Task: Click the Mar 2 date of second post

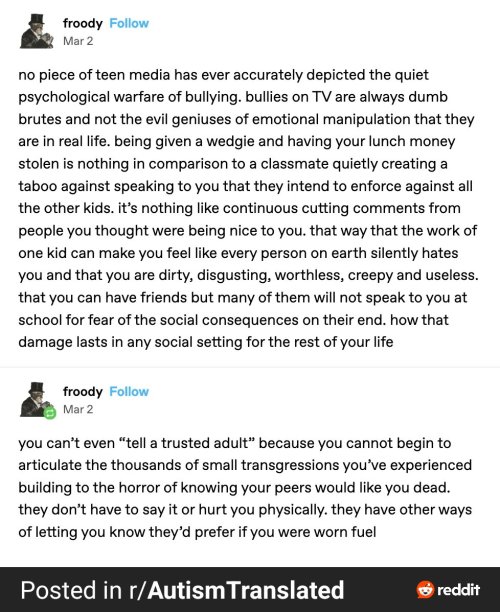Action: (x=78, y=409)
